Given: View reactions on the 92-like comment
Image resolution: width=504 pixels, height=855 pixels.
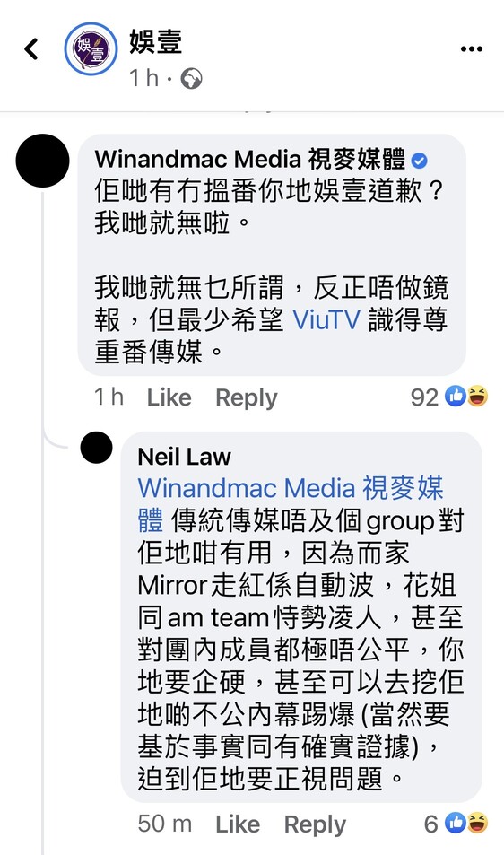Looking at the screenshot, I should point(449,397).
